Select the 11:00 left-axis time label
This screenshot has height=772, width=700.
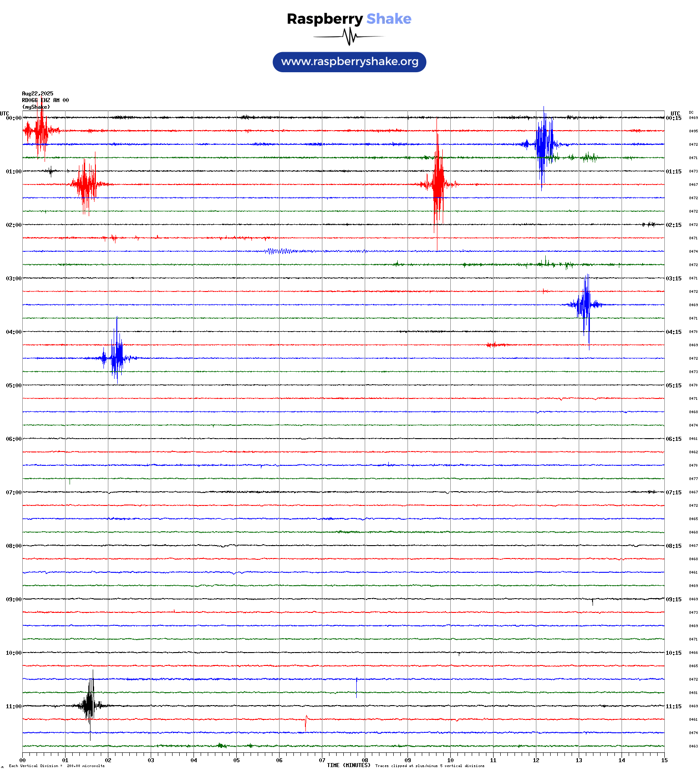pos(13,706)
